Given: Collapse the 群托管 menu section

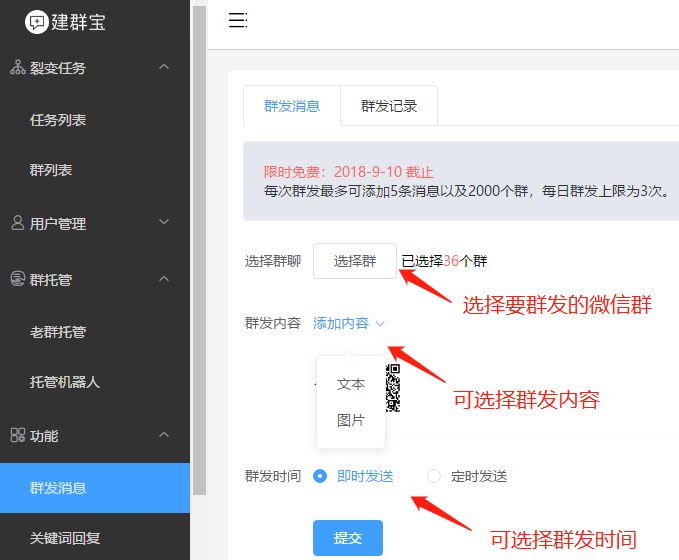Looking at the screenshot, I should [164, 278].
